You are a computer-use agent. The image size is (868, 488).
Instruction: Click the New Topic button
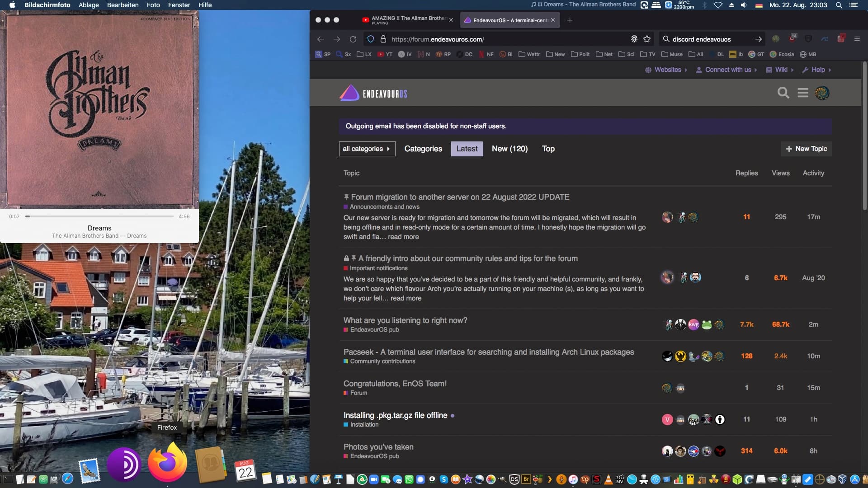click(806, 149)
